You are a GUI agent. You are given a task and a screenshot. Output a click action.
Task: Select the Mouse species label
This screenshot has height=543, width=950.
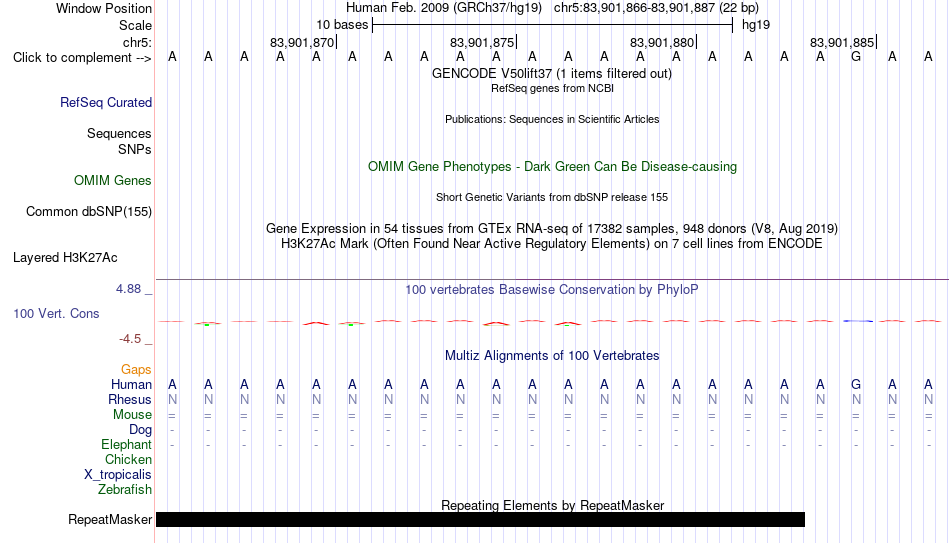pos(132,415)
